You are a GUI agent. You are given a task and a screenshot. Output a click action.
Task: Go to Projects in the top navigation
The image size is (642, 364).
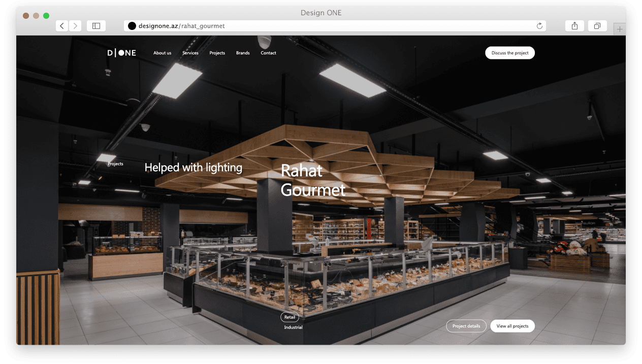217,53
